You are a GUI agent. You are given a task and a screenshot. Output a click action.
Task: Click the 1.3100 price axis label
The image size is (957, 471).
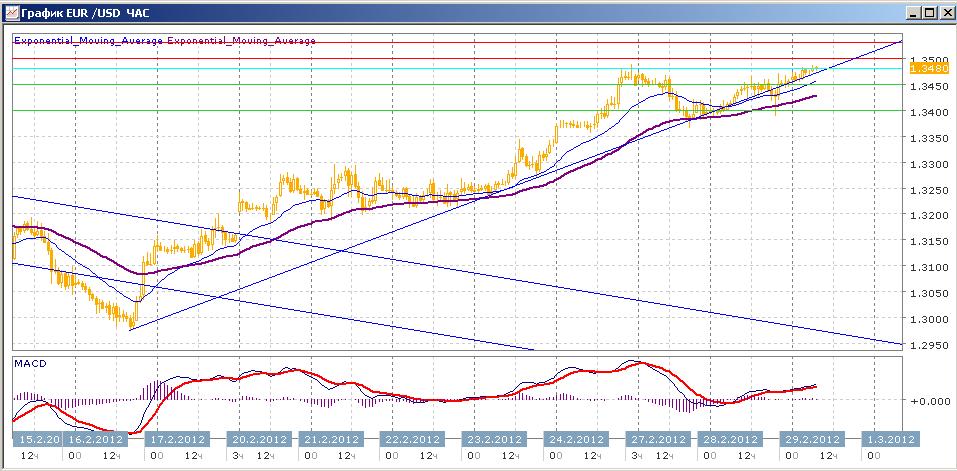pos(929,267)
